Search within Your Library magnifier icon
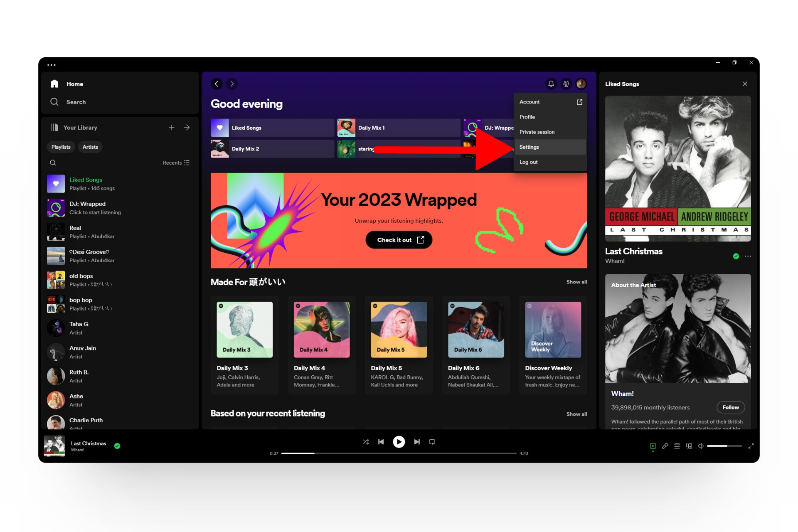Viewport: 798px width, 532px height. click(x=53, y=163)
